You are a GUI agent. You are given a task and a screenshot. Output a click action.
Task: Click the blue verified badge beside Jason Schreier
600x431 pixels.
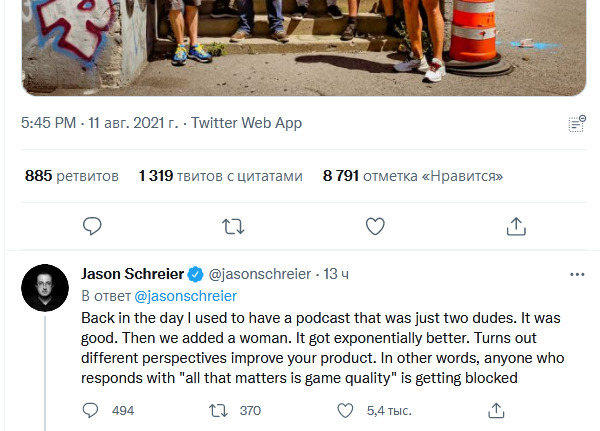(x=197, y=273)
